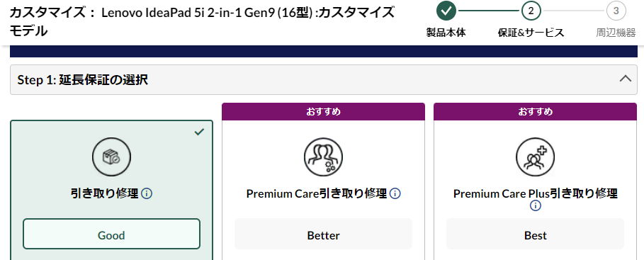
Task: Click the selected checkmark in Good card
Action: 199,132
